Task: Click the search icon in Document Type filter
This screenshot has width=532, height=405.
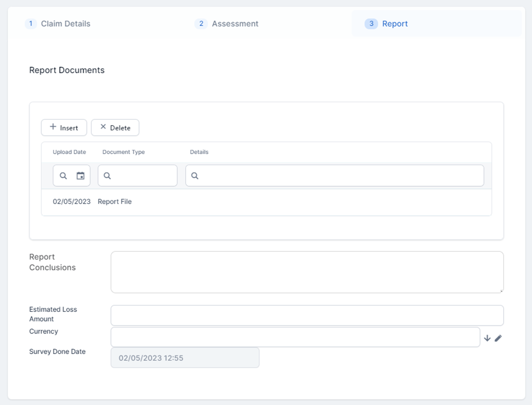Action: click(x=107, y=176)
